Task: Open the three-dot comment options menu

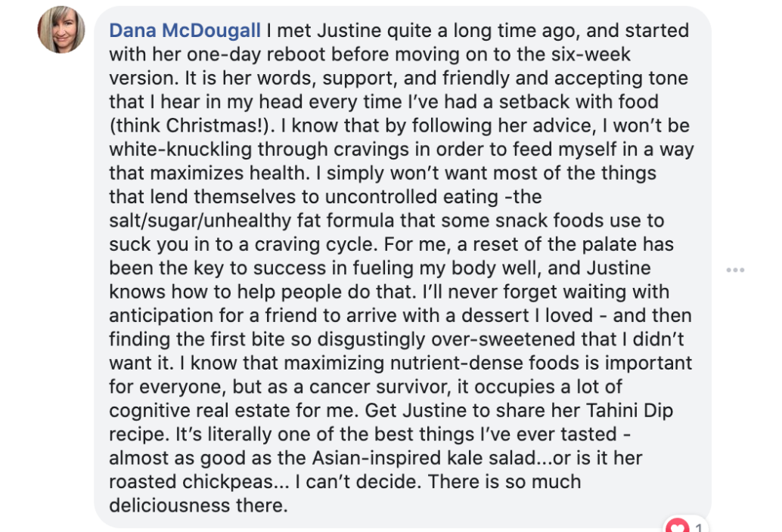Action: 735,270
